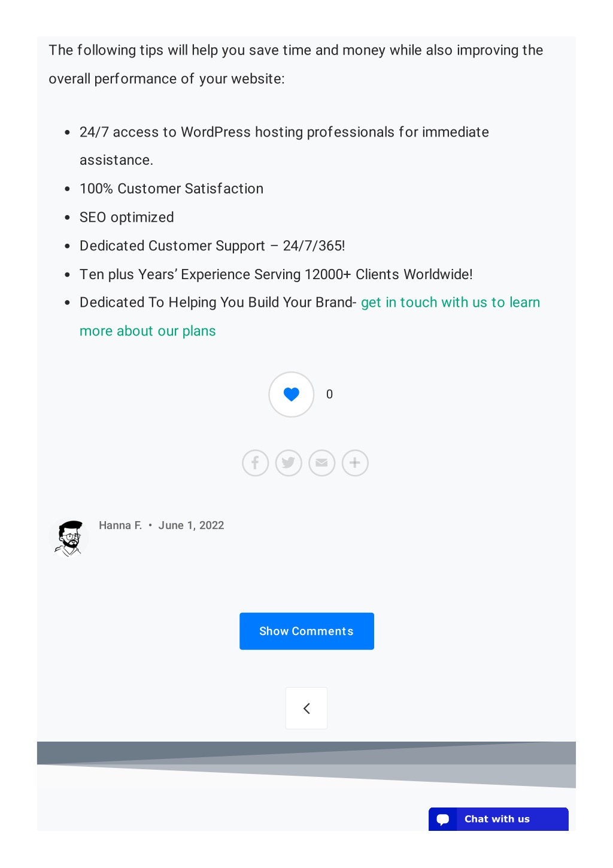Open author name Hanna F.
613x868 pixels.
tap(120, 525)
